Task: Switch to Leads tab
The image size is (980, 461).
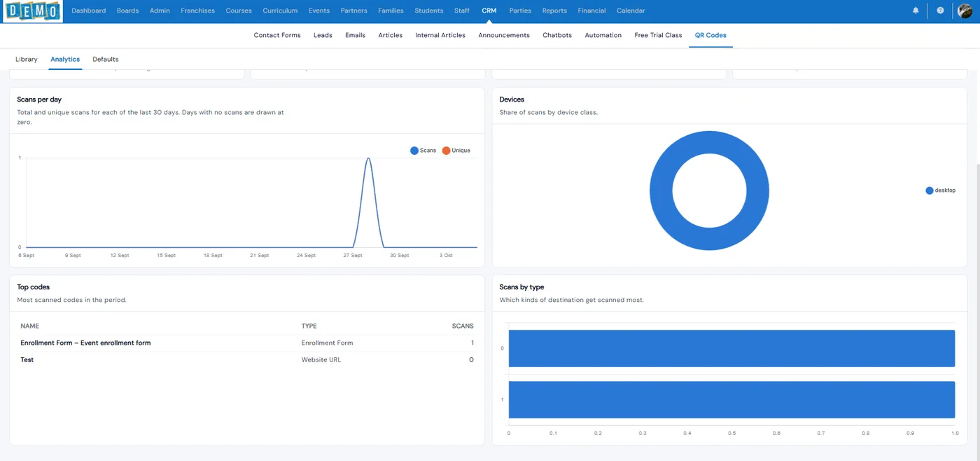Action: (323, 35)
